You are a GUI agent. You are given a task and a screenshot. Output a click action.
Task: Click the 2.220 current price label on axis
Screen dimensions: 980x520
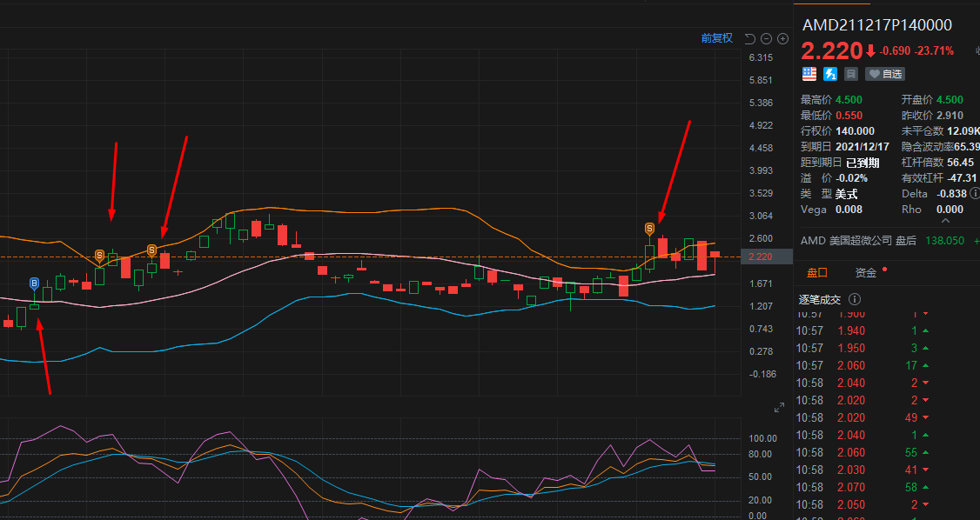[x=766, y=257]
